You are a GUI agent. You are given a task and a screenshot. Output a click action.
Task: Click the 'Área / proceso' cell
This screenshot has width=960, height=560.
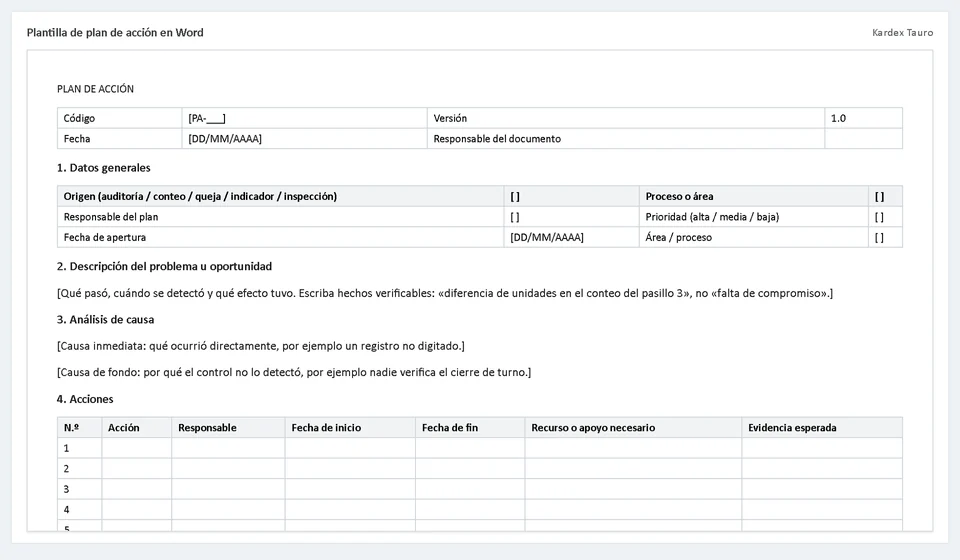754,237
